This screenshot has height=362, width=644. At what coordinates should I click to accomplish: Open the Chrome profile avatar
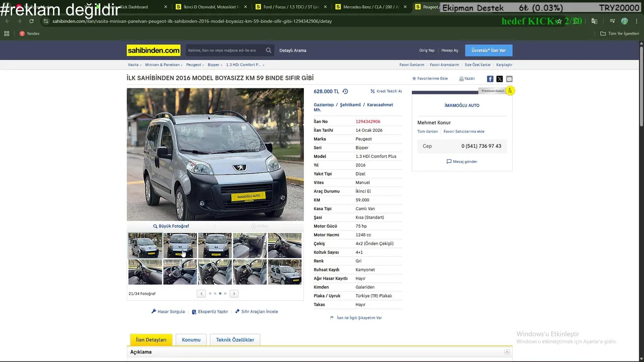(x=624, y=21)
